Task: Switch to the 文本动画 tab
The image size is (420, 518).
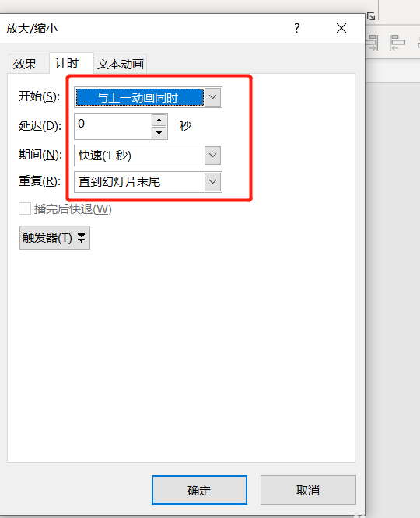Action: click(x=121, y=64)
